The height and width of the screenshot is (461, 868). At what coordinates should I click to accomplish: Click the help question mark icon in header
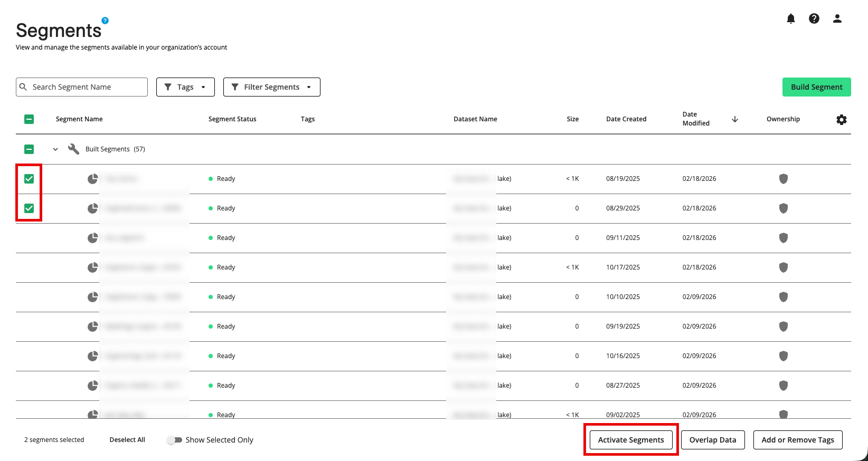[x=814, y=19]
